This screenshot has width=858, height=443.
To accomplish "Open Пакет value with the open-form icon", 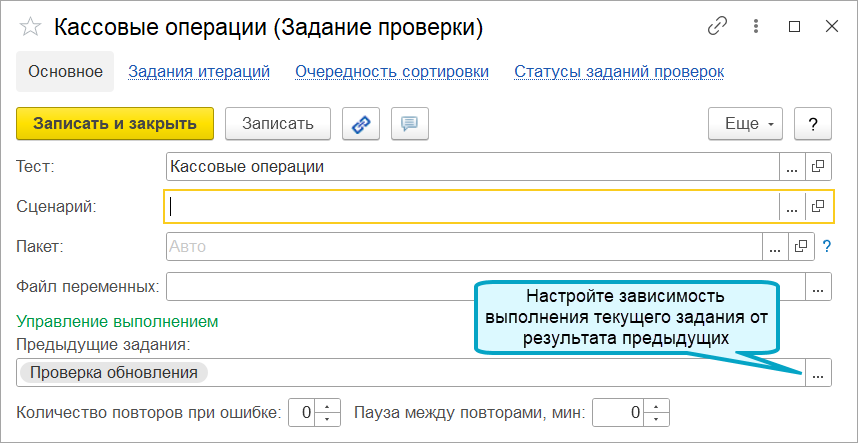I will [801, 247].
